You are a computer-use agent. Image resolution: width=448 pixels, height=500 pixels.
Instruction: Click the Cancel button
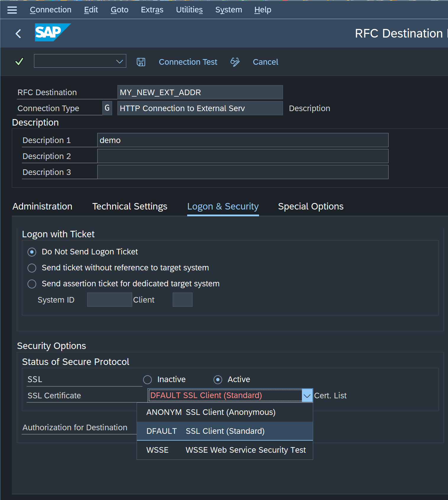[x=266, y=62]
